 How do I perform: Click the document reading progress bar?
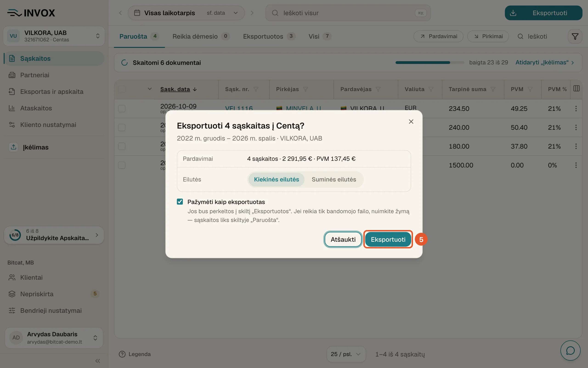[430, 63]
